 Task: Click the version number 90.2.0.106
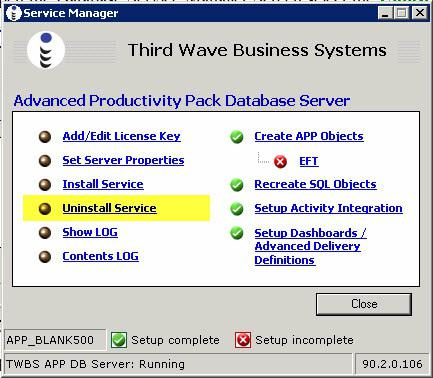392,364
